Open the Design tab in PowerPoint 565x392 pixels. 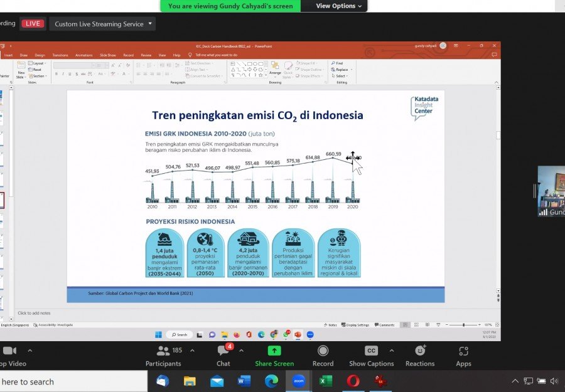[x=40, y=55]
